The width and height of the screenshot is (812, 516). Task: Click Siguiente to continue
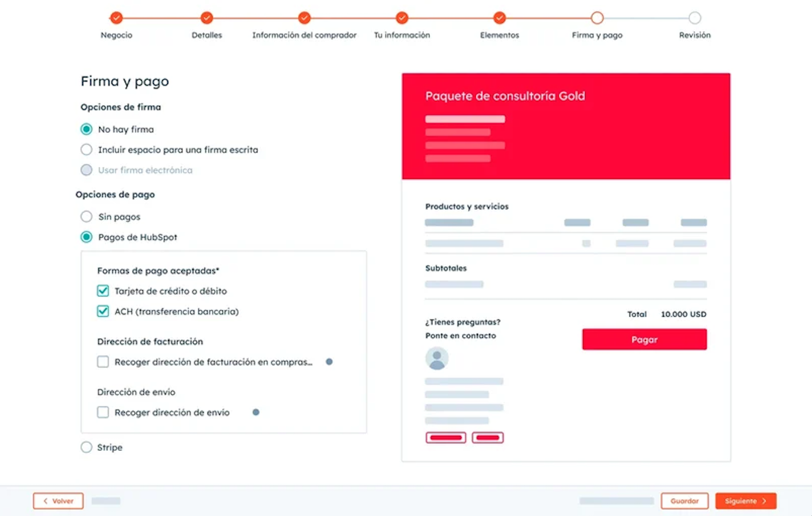coord(746,501)
